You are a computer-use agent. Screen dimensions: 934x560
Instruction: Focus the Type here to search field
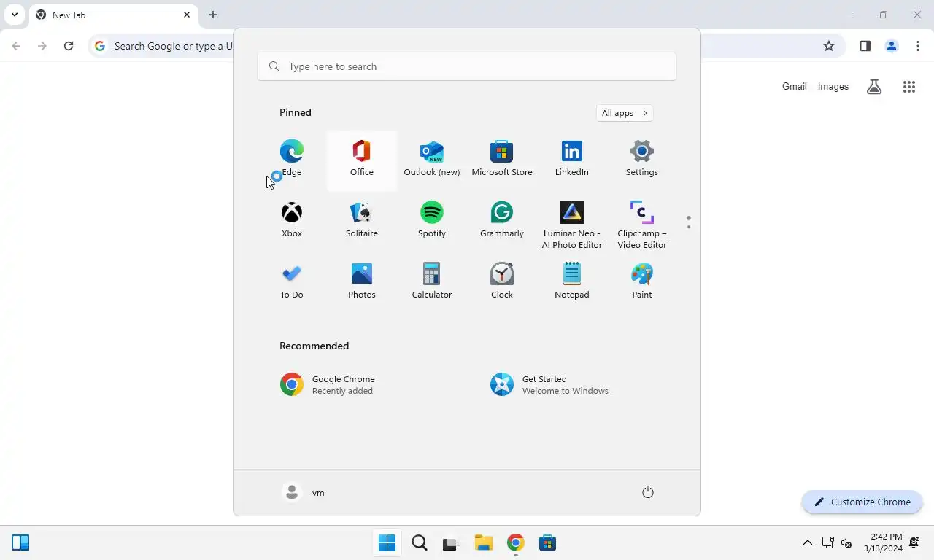pos(467,66)
